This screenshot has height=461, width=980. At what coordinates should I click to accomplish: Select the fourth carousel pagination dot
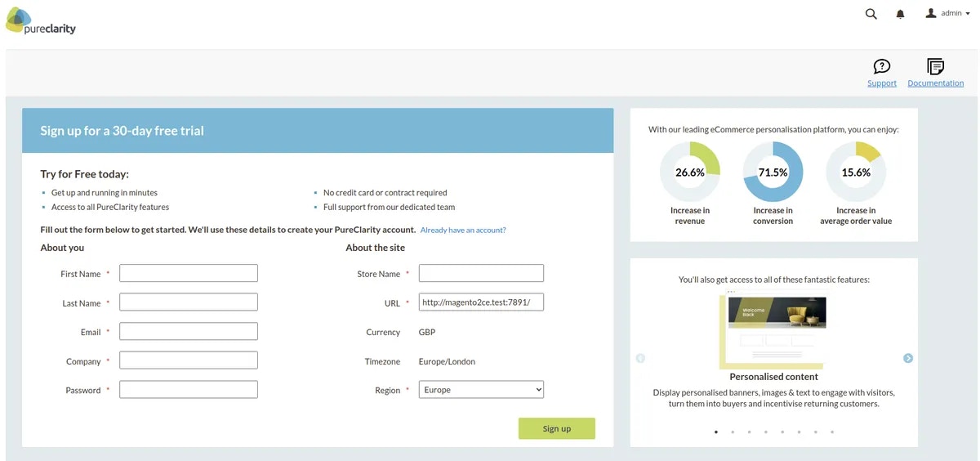point(765,432)
